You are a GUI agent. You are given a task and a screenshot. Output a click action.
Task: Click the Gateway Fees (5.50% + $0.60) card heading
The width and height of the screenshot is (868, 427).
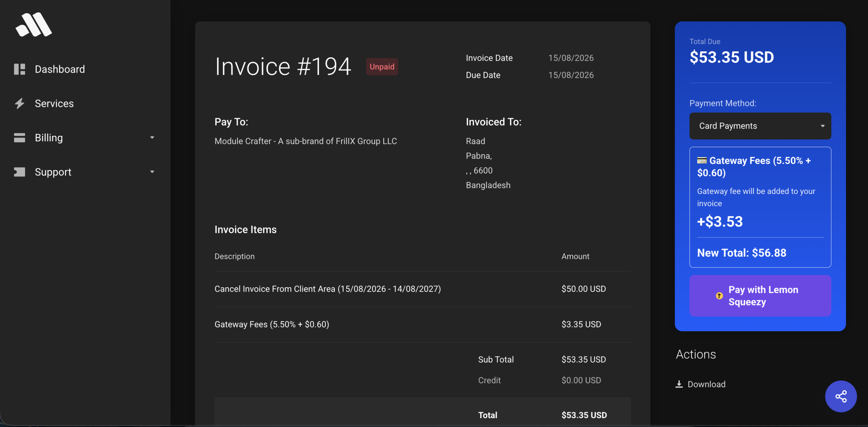pos(754,167)
